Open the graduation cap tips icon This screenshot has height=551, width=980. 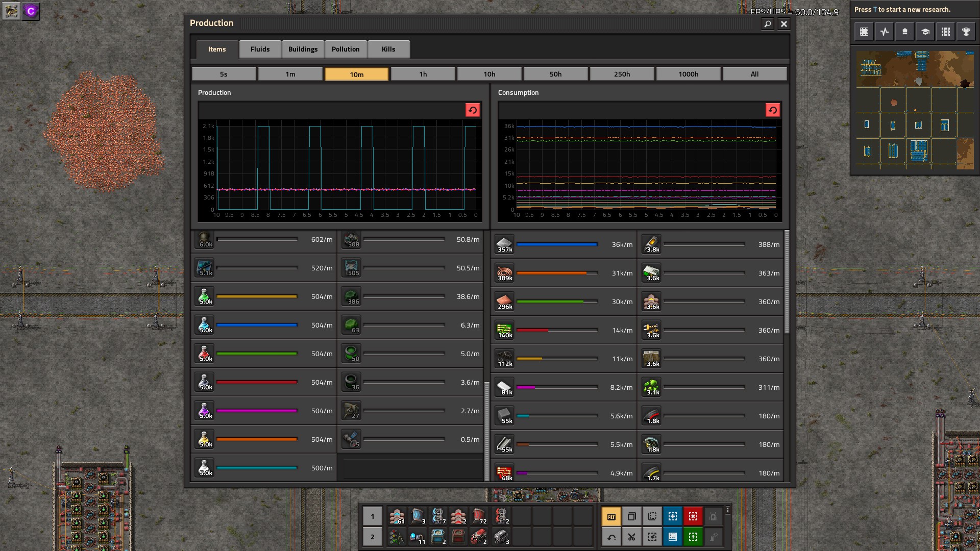coord(925,32)
